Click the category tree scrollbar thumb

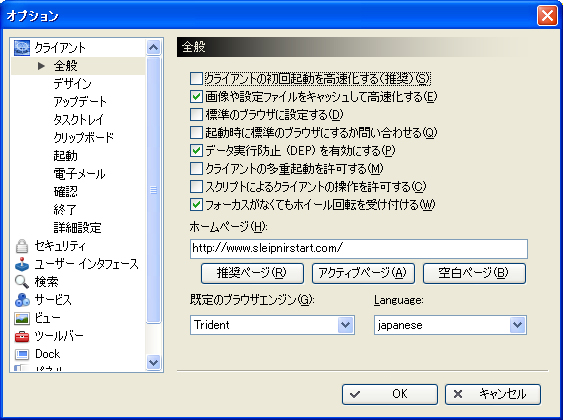[154, 190]
